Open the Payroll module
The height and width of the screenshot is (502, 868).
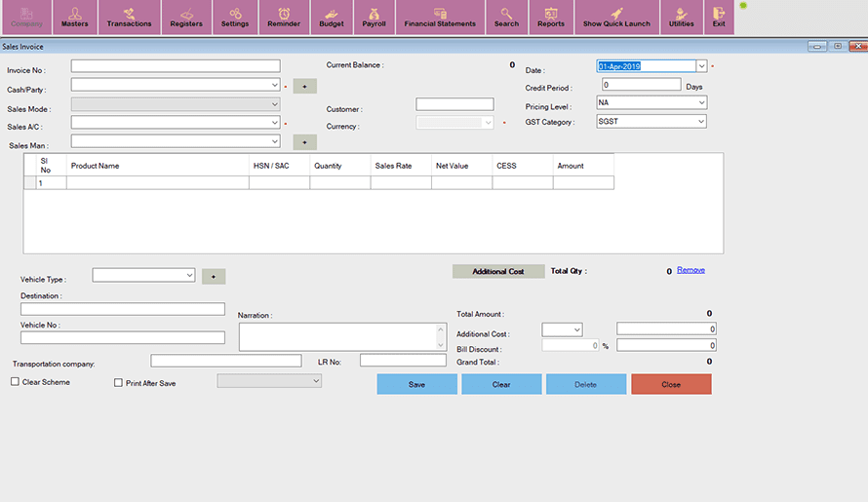tap(374, 18)
